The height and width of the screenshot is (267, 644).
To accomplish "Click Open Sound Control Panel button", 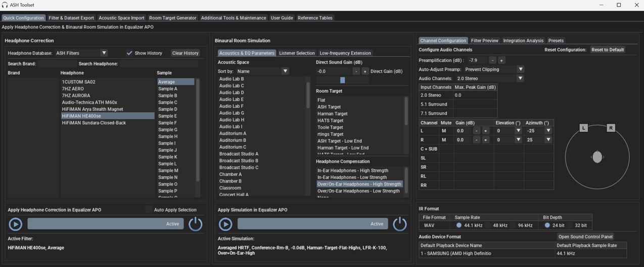I will click(585, 236).
